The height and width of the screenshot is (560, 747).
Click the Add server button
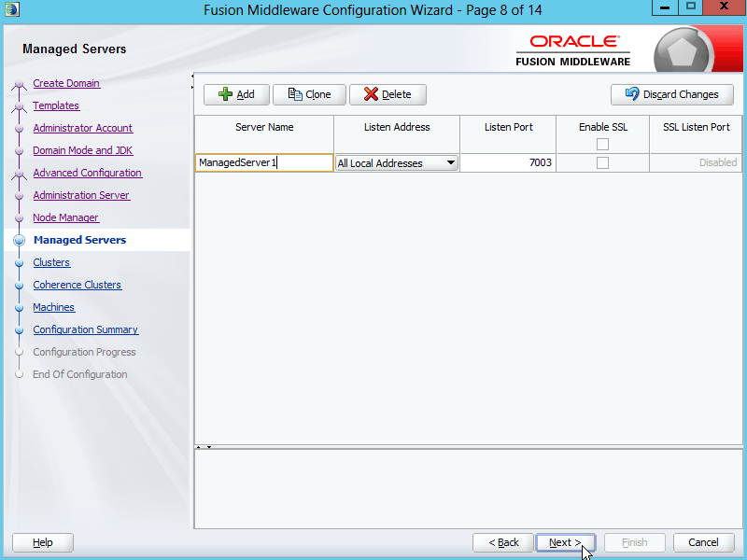pos(236,94)
